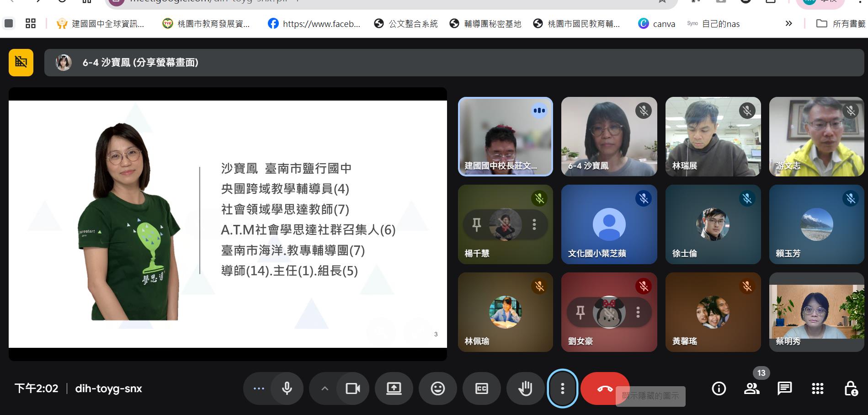Screen dimensions: 868x415
Task: Leave the call with red hang-up button
Action: (x=605, y=388)
